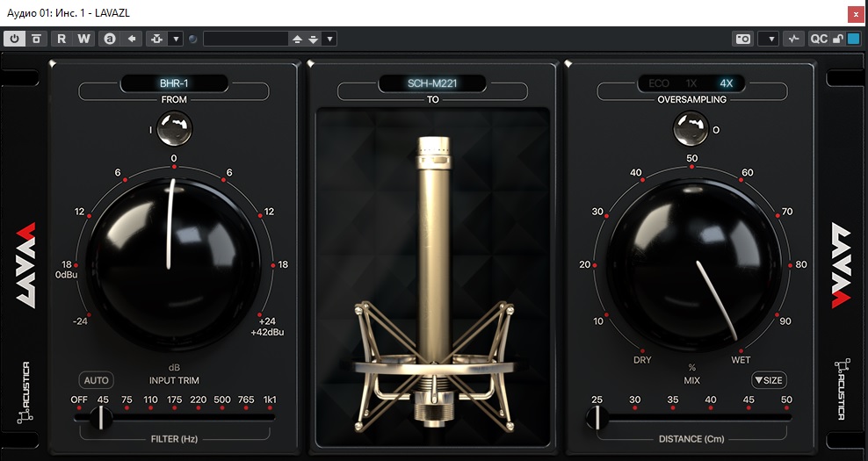Load next preset with down arrow
The image size is (868, 461).
point(314,39)
